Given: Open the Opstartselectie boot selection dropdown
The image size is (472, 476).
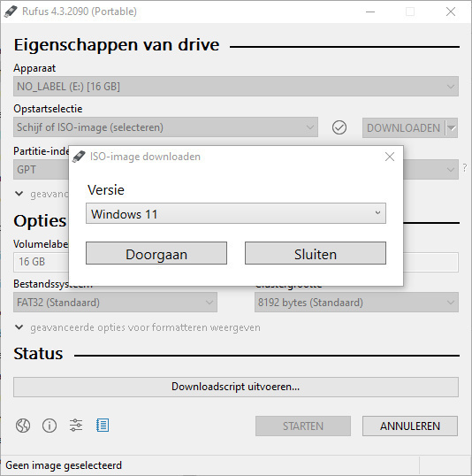Looking at the screenshot, I should pos(165,127).
